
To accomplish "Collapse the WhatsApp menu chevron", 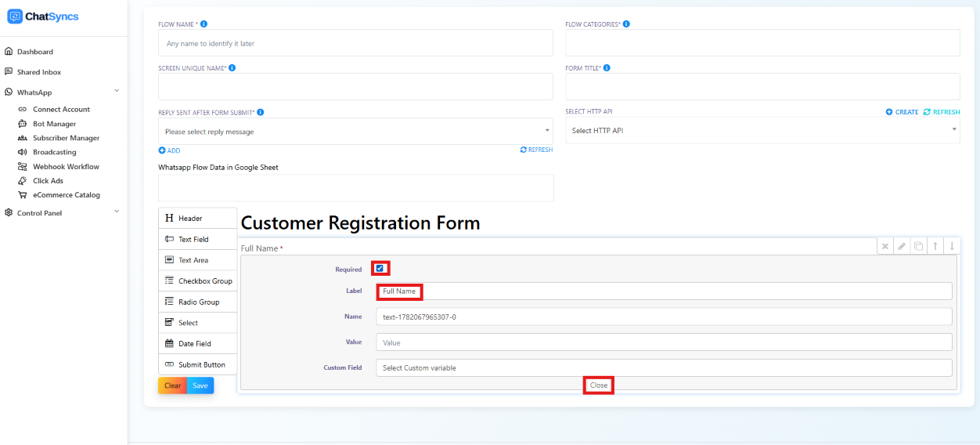I will coord(117,91).
